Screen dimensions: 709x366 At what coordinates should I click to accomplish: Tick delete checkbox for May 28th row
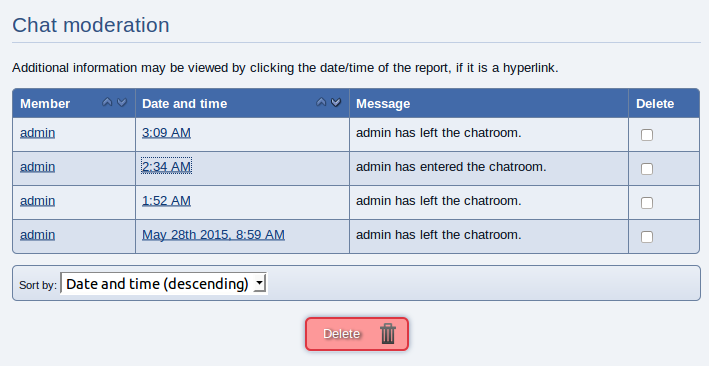point(647,237)
